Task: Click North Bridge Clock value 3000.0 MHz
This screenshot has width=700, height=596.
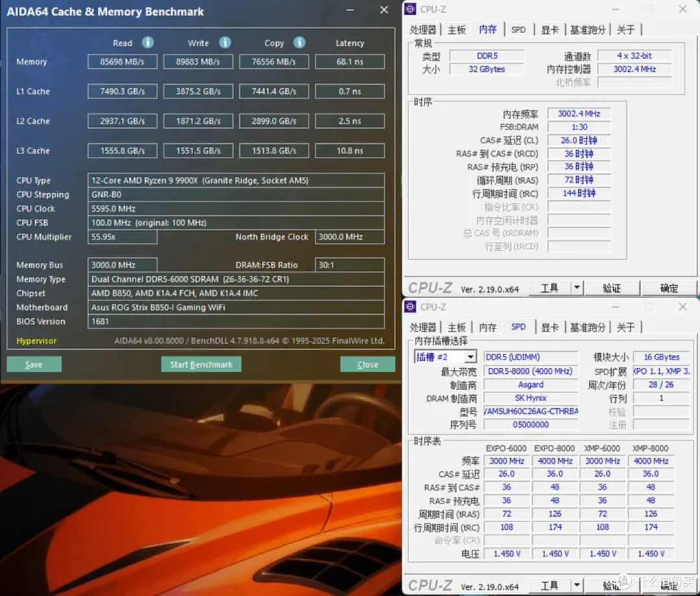Action: [x=350, y=237]
